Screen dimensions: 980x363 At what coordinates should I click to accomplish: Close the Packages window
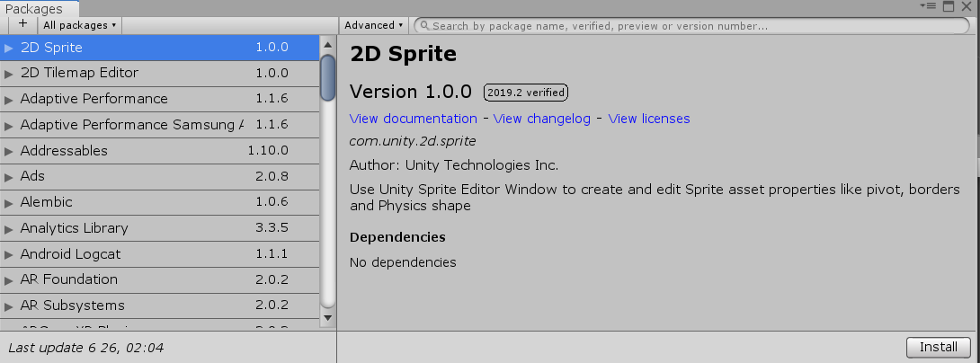pos(967,6)
